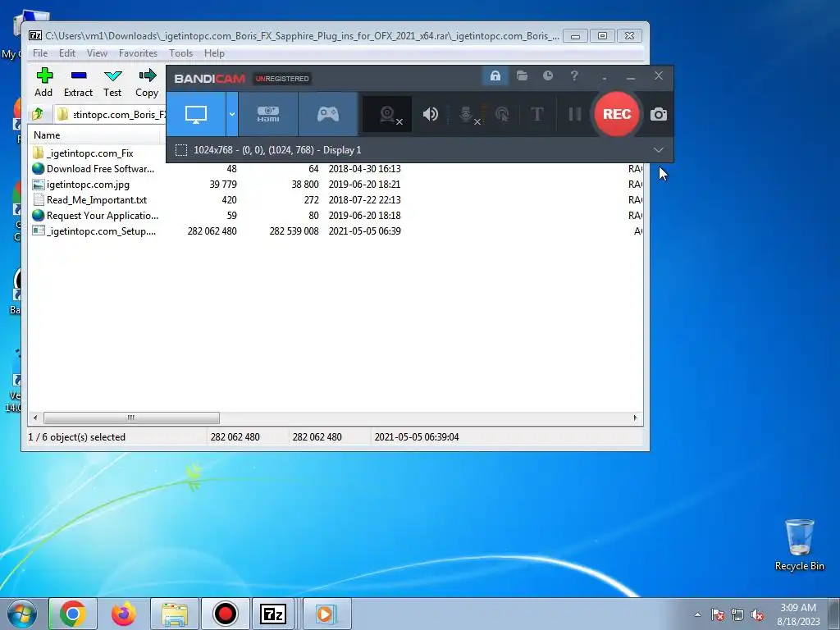This screenshot has width=840, height=630.
Task: Click the UNREGISTERED badge in Bandicam
Action: pos(282,79)
